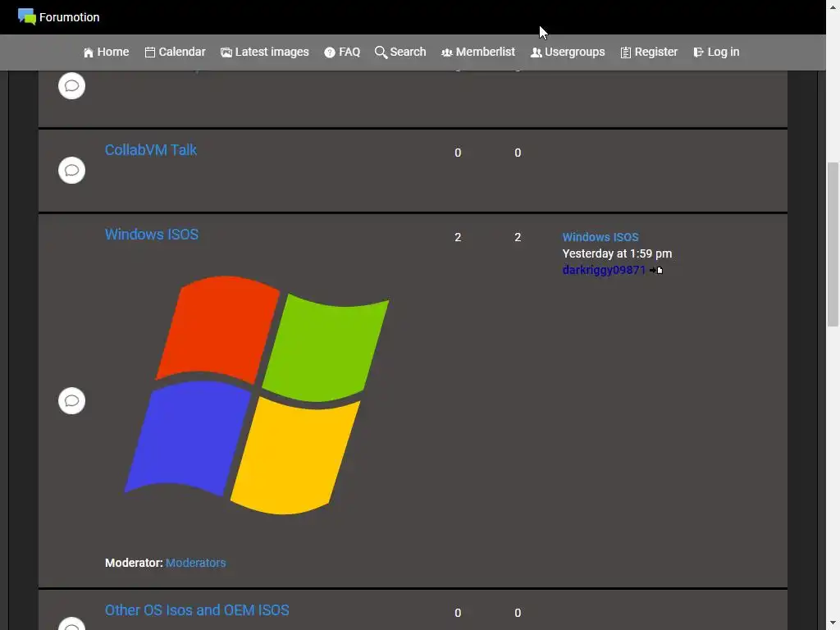Open the Register page
Viewport: 840px width, 630px height.
(650, 52)
